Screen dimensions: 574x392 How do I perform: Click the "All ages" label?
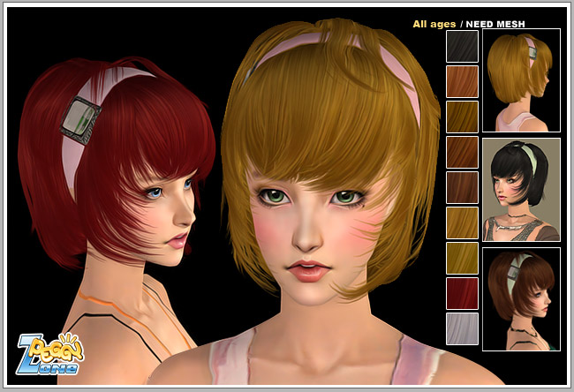tap(433, 24)
